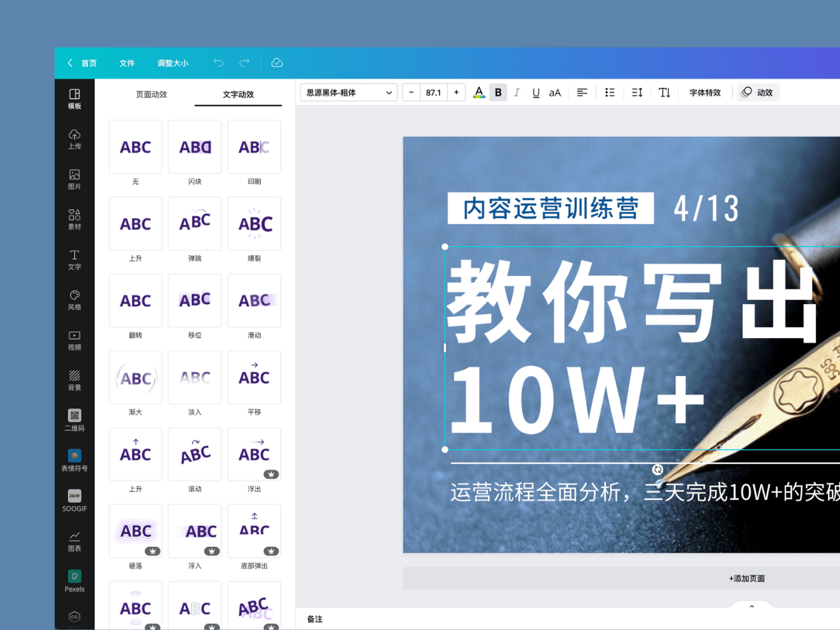
Task: Open the line spacing settings
Action: [637, 93]
